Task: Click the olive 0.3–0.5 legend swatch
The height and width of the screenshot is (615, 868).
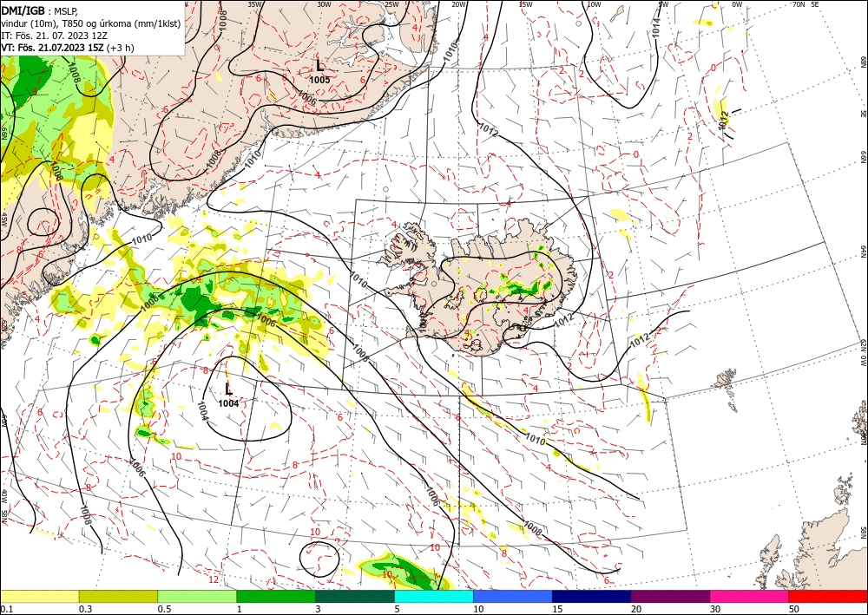Action: tap(118, 596)
